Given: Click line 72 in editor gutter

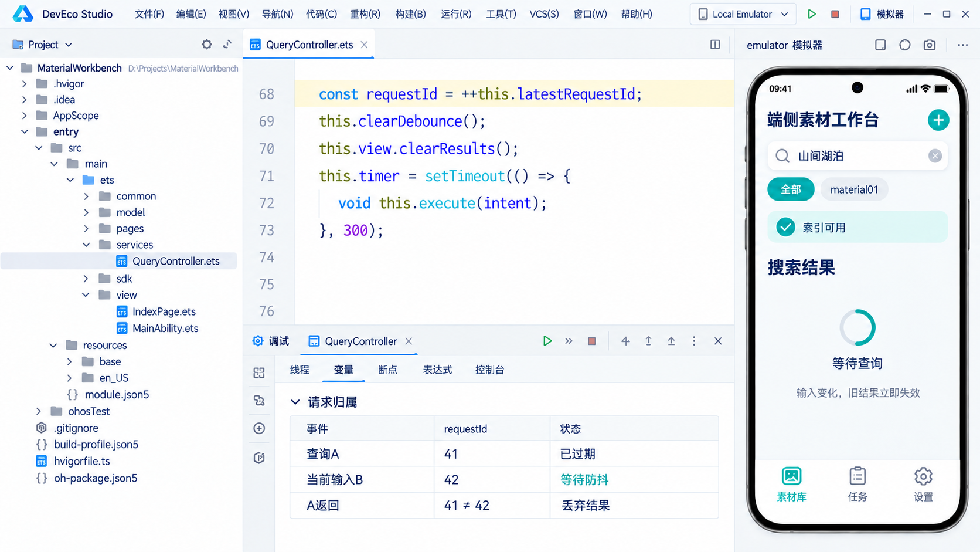Looking at the screenshot, I should coord(267,203).
